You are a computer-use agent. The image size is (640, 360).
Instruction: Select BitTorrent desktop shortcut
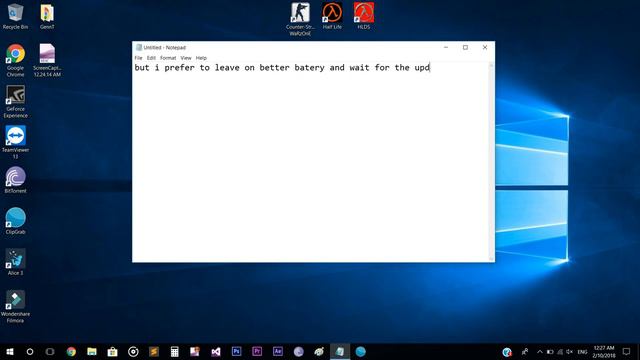16,180
